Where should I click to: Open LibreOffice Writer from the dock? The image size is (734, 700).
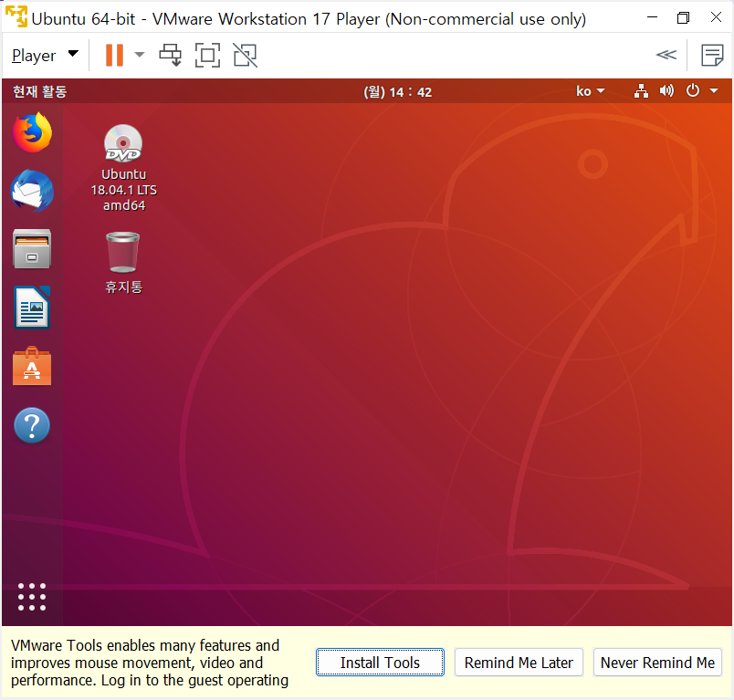tap(32, 308)
